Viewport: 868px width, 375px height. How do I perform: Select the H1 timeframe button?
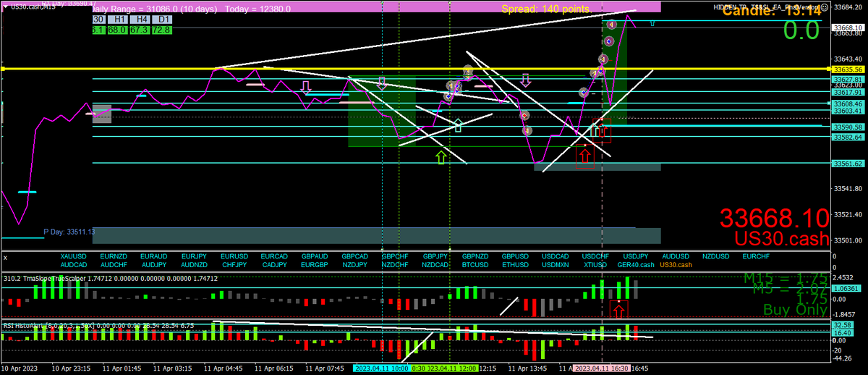(117, 19)
